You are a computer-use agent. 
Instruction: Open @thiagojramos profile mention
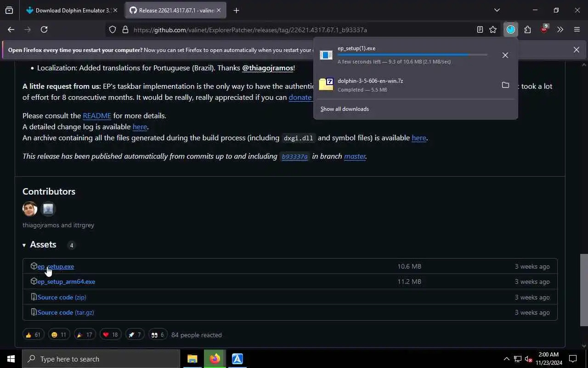[x=267, y=68]
